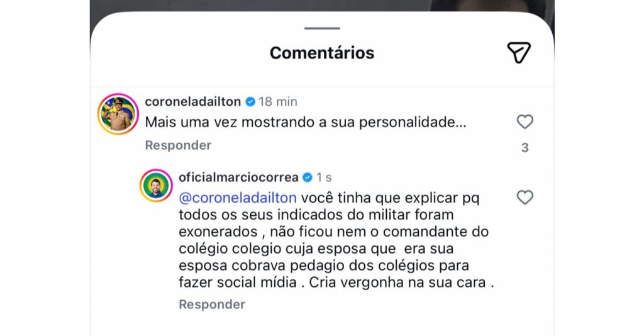Click the verified badge next to coroneladailton
Image resolution: width=644 pixels, height=336 pixels.
tap(250, 101)
